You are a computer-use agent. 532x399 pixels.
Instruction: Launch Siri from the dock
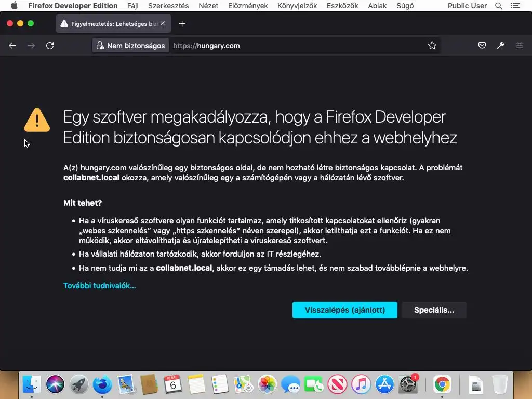(x=55, y=384)
